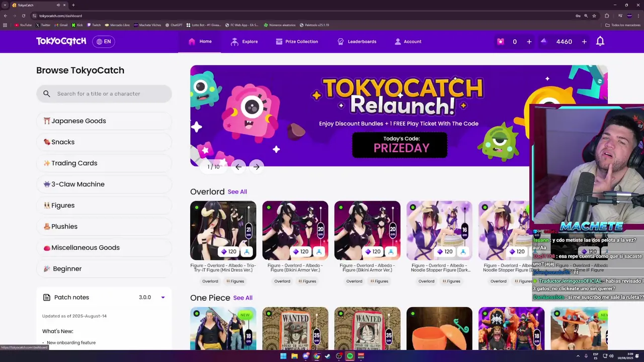Open Steam from the taskbar

pos(328,356)
